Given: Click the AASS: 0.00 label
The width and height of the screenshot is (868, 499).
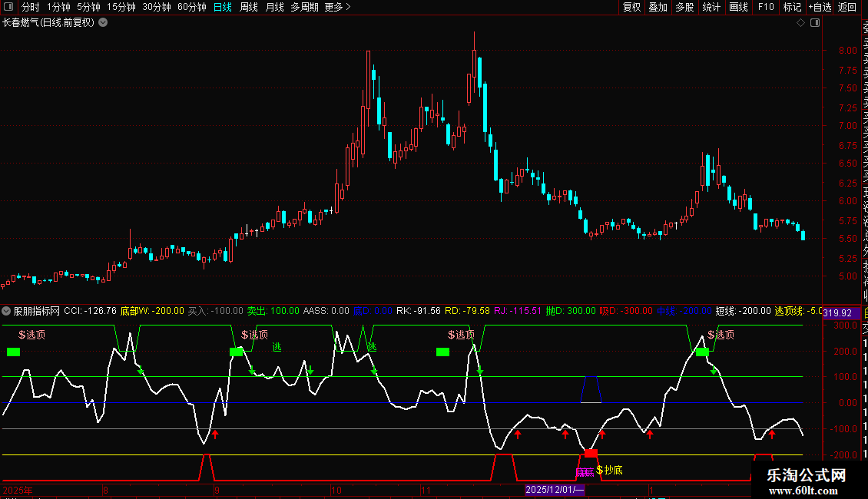Looking at the screenshot, I should [x=326, y=311].
